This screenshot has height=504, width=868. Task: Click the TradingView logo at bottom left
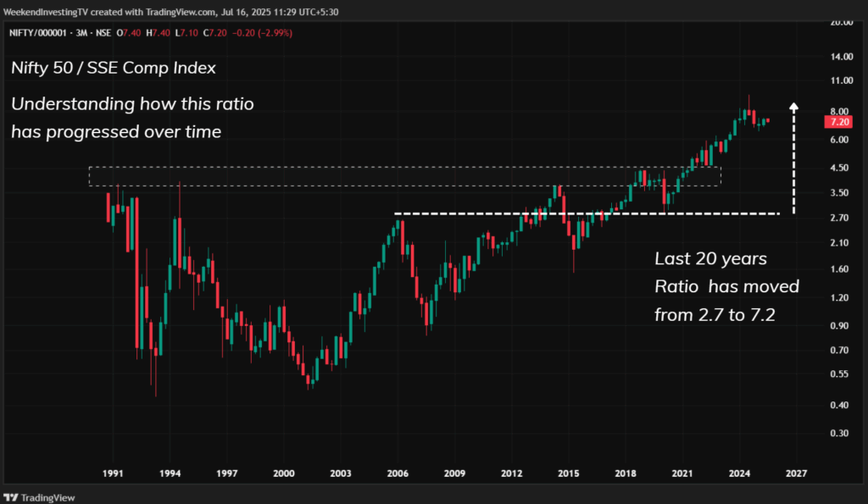coord(39,497)
